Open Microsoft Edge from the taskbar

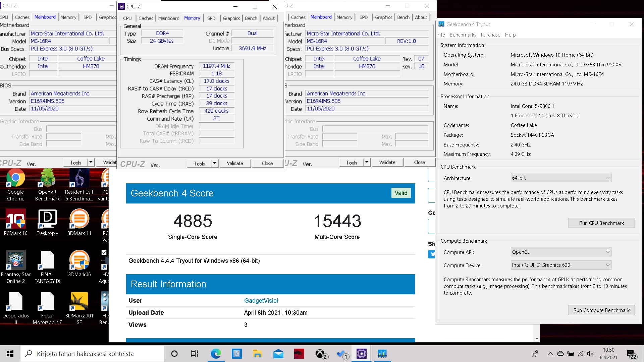216,354
